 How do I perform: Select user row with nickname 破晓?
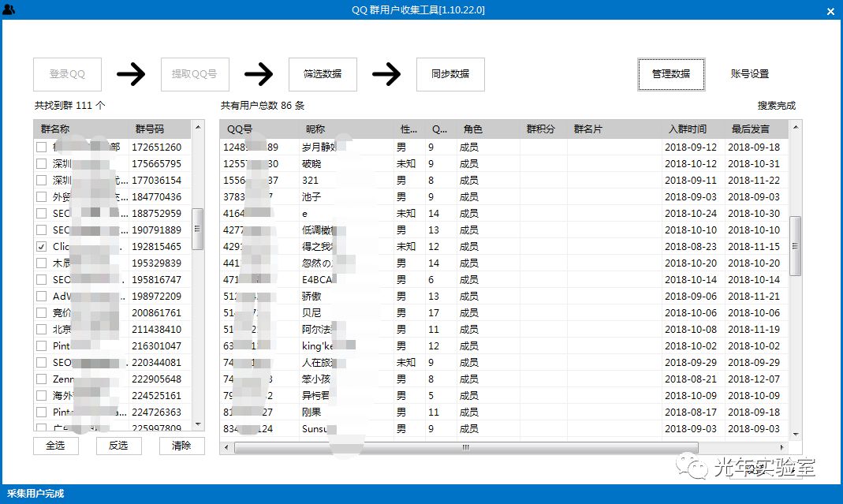click(x=504, y=163)
